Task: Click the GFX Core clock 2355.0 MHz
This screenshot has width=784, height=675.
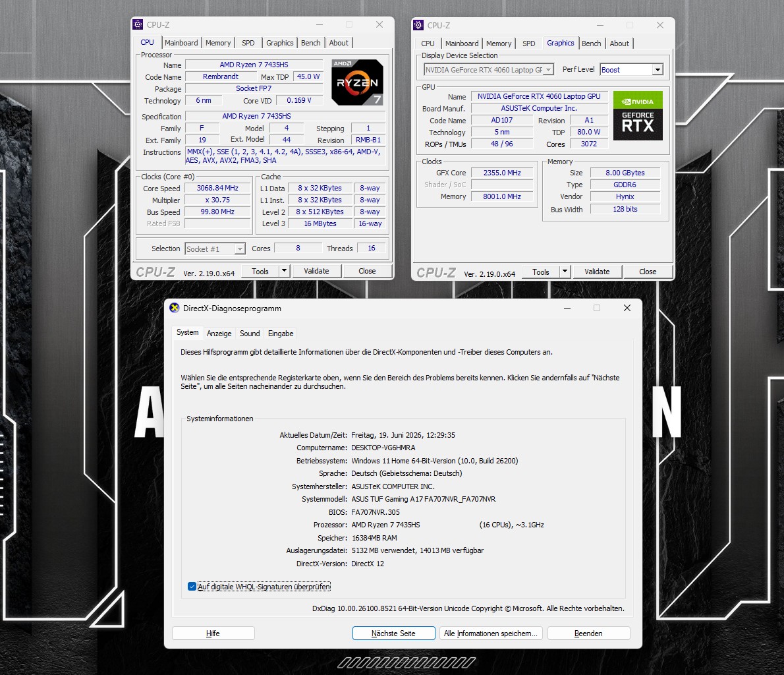Action: click(x=502, y=173)
